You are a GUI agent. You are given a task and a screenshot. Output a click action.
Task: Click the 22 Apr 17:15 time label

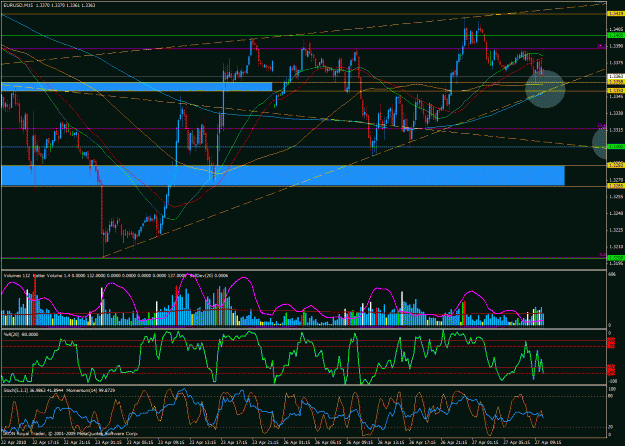click(x=45, y=442)
